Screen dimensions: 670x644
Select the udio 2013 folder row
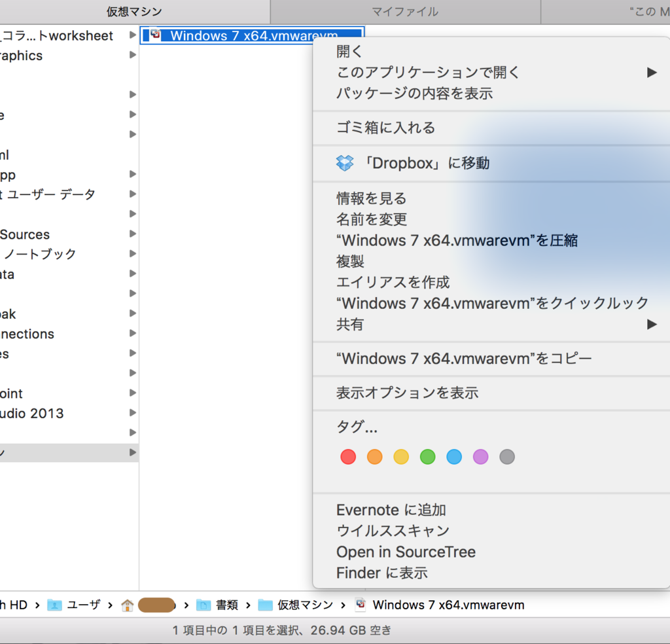pos(69,413)
